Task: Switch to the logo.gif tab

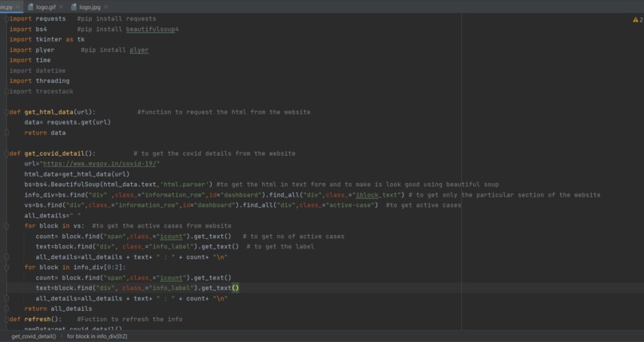Action: pos(46,7)
